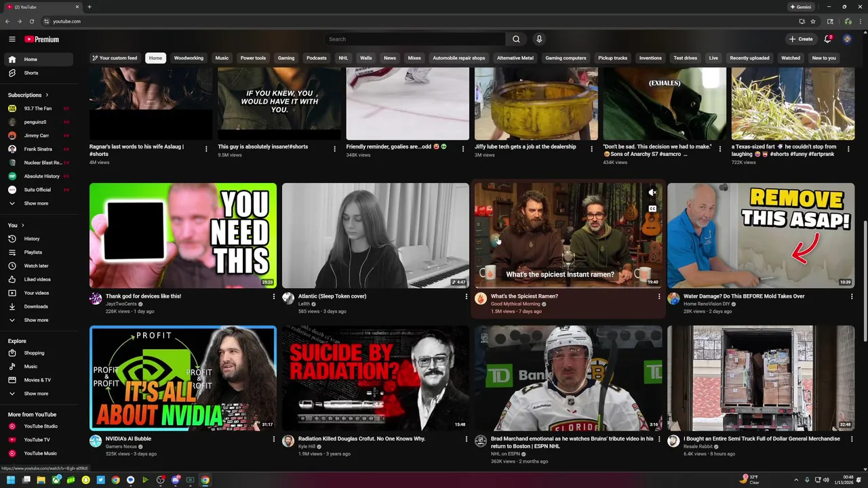The height and width of the screenshot is (488, 868).
Task: Select the Recently uploaded chip
Action: 749,58
